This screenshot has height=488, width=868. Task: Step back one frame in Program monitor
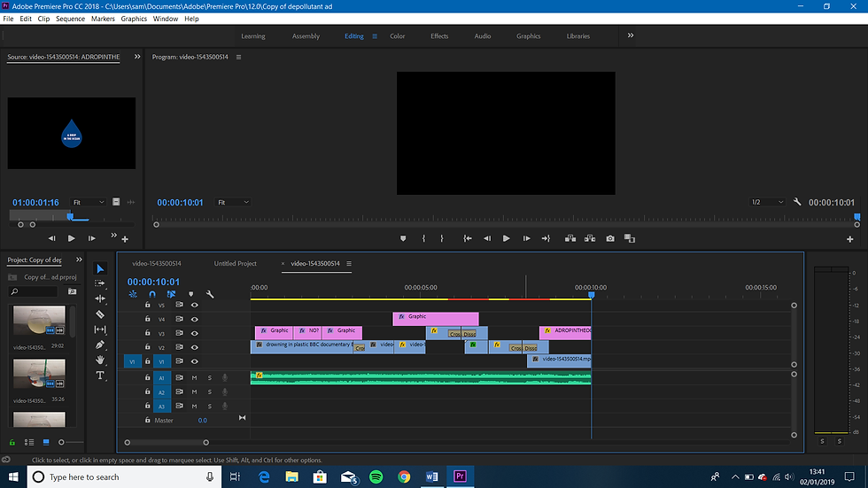487,238
